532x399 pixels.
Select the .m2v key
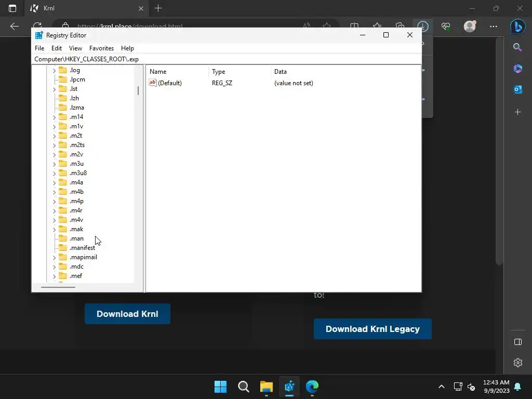[76, 154]
